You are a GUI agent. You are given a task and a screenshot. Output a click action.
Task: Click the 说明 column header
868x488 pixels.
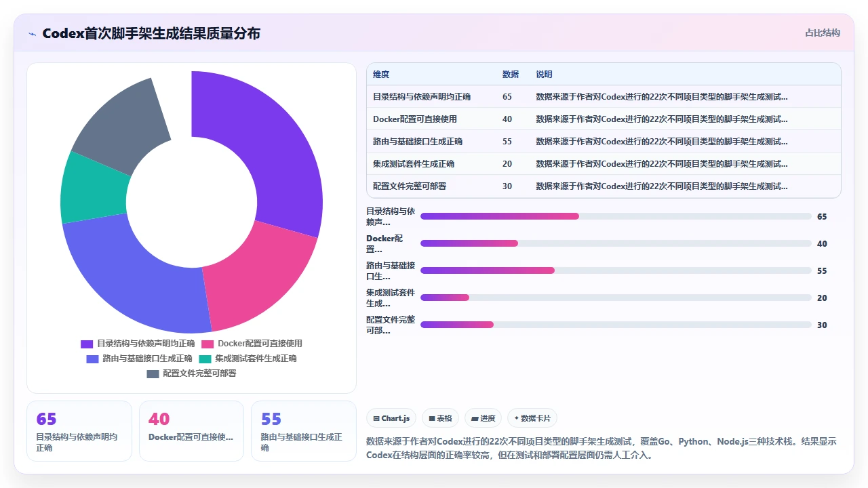click(544, 75)
